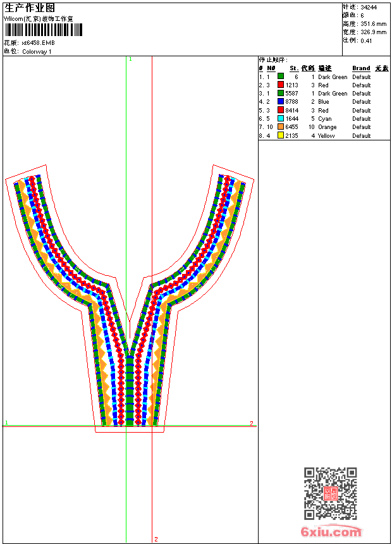The image size is (392, 544).
Task: Click the Dark Green swatch in row 1
Action: point(281,77)
